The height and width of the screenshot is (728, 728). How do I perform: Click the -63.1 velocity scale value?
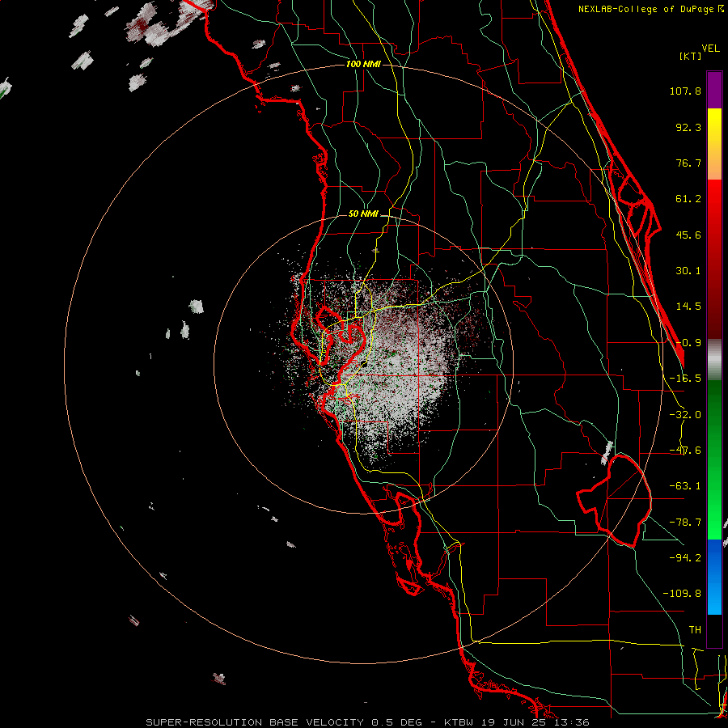tap(685, 486)
